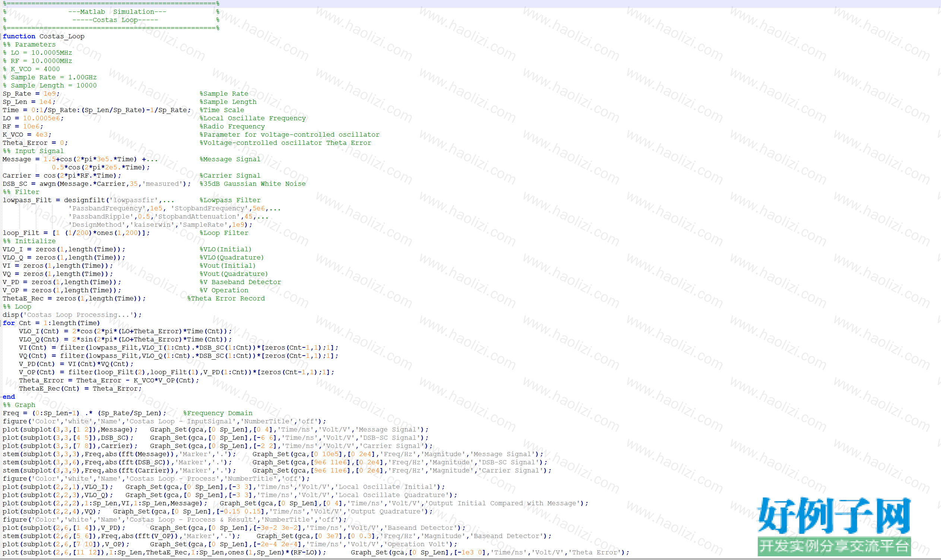Click the 'K_VCO = 4e3;' assignment

pos(27,135)
